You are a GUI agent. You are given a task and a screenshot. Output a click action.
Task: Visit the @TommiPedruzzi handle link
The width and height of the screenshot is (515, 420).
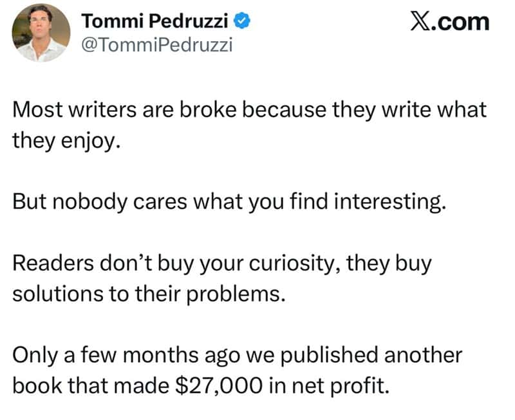tap(157, 44)
